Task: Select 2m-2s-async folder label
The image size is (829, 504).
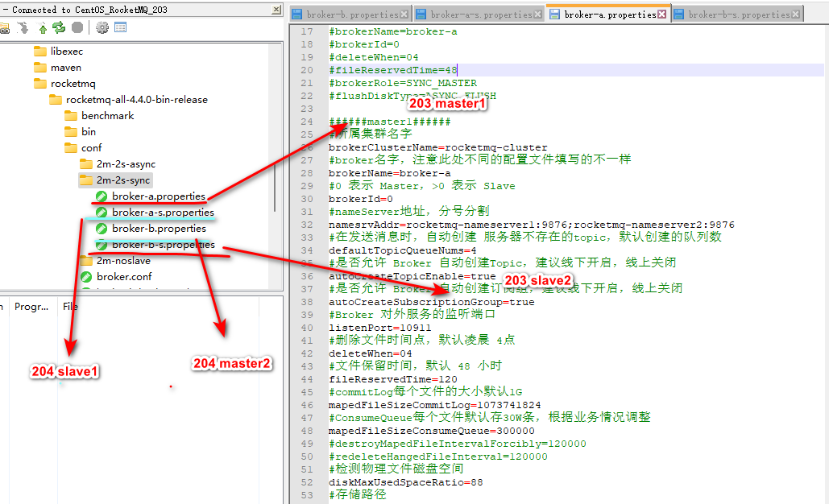Action: 126,164
